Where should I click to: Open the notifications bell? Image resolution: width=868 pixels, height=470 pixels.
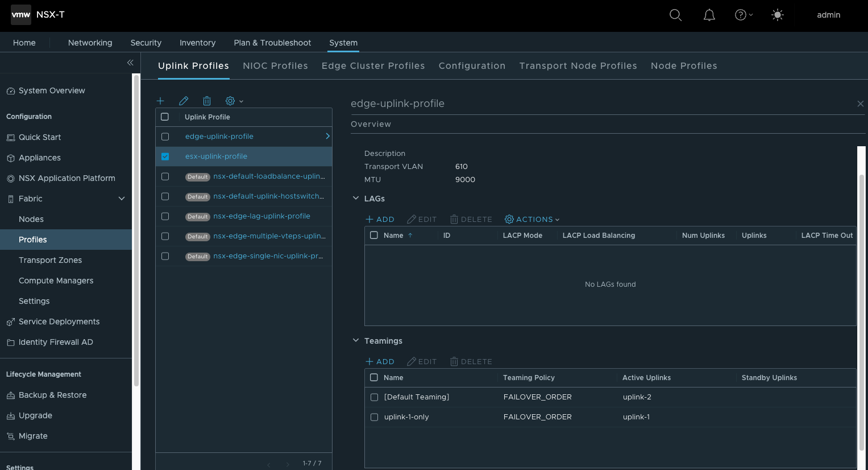pos(709,15)
